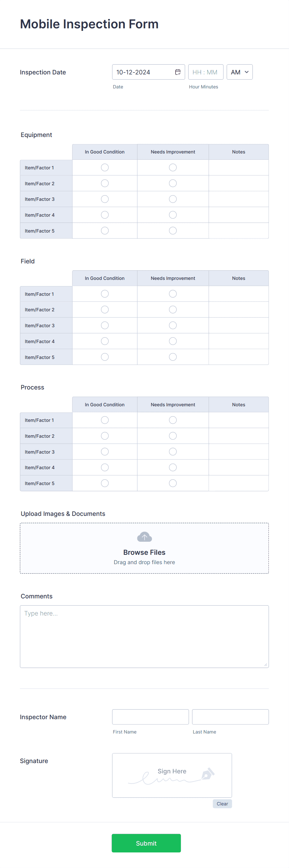Click the Sign Here signature area
This screenshot has height=868, width=289.
tap(172, 775)
